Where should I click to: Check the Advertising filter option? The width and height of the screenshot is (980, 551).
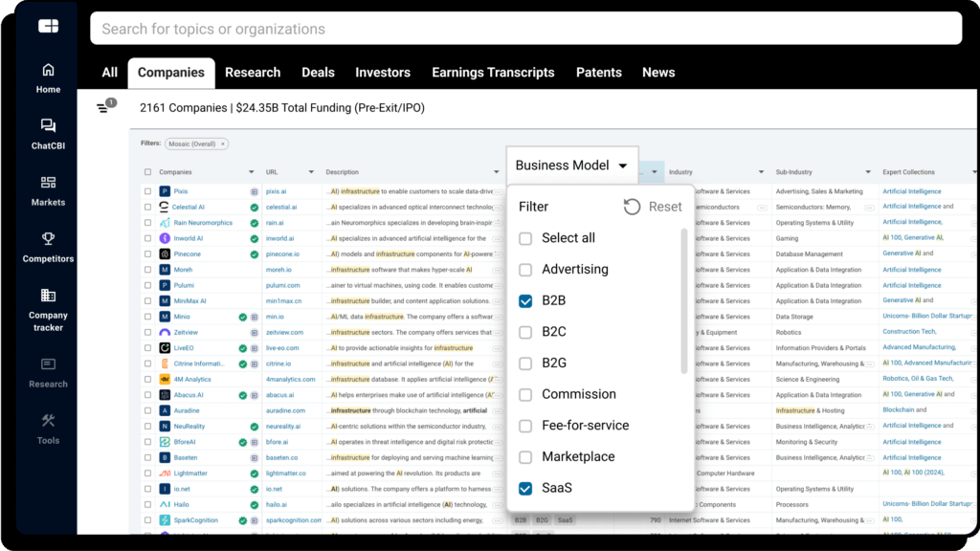525,270
